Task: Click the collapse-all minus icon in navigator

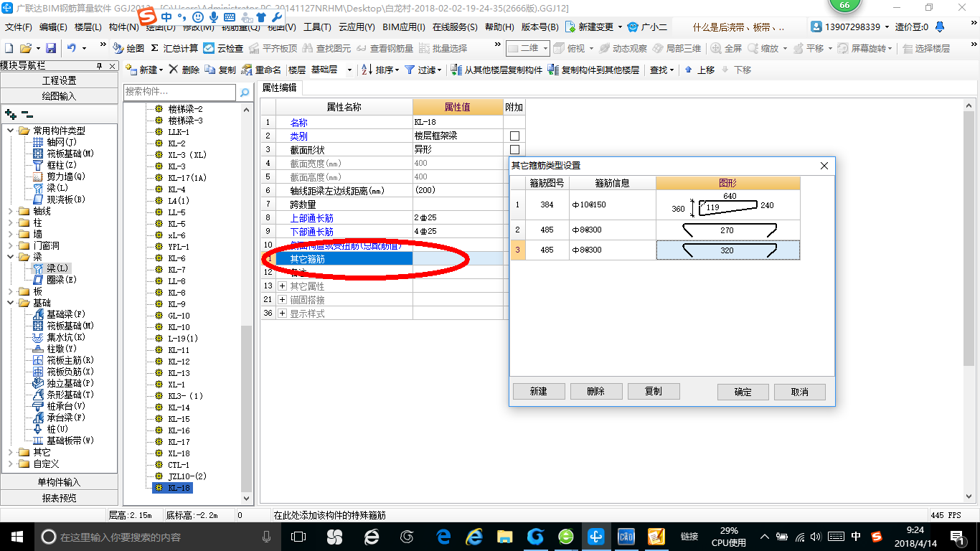Action: pos(27,114)
